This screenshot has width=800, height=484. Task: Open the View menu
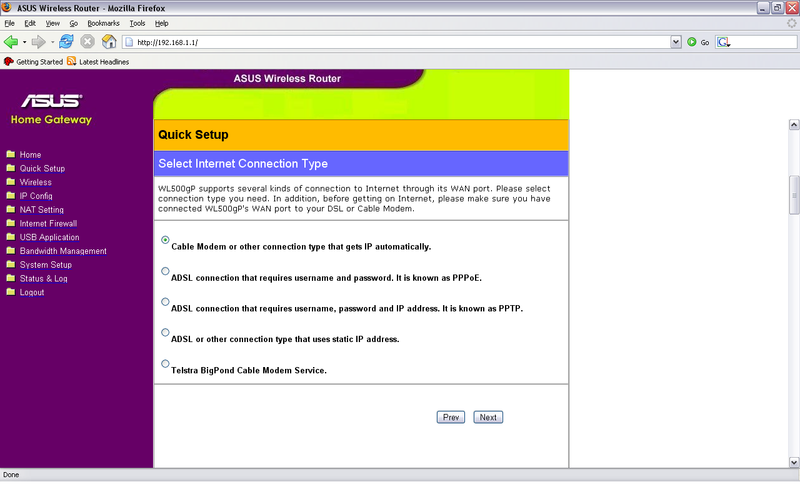[53, 23]
